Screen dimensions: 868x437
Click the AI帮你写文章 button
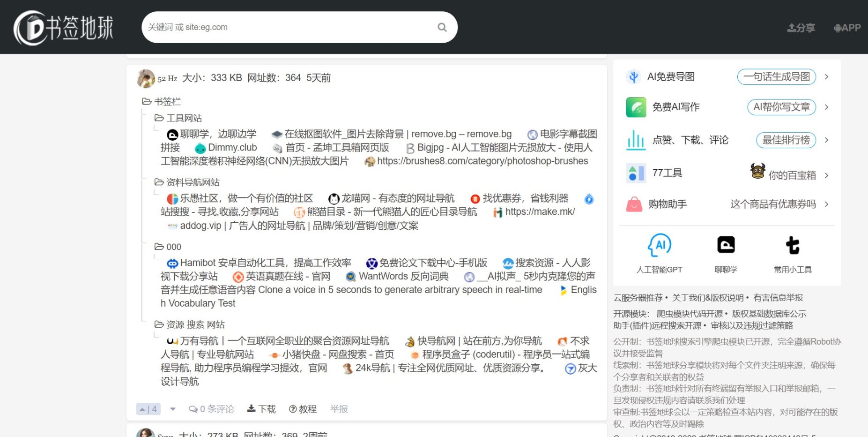point(781,107)
